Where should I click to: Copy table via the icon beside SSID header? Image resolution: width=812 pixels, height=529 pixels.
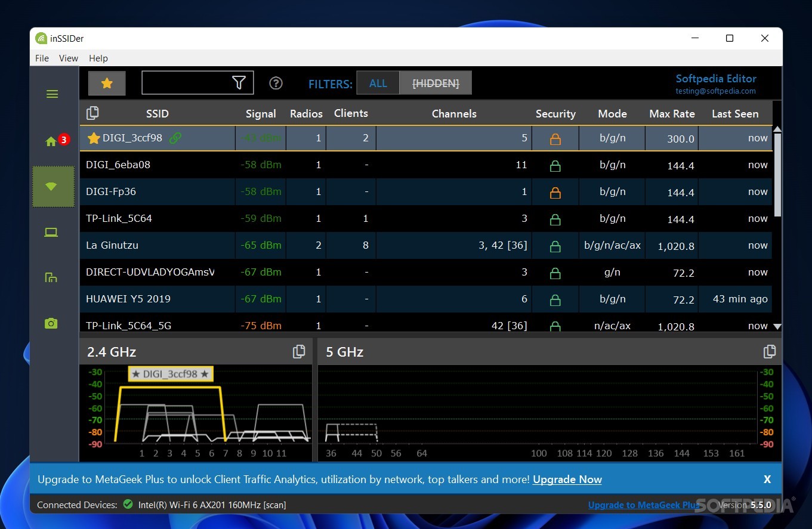tap(92, 113)
